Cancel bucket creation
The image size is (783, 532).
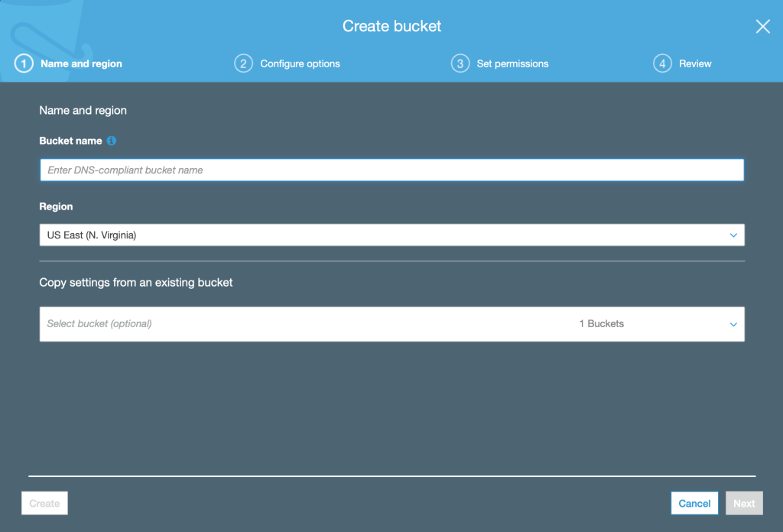(694, 503)
